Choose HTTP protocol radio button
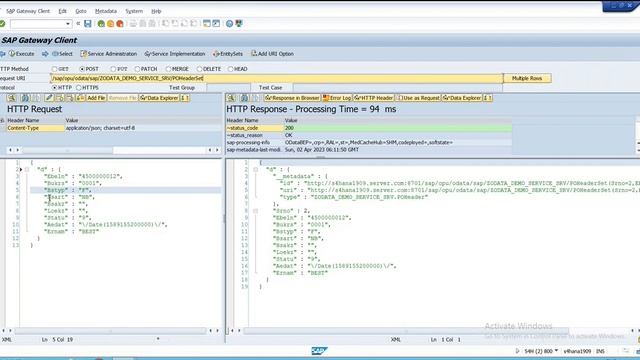The image size is (640, 360). point(54,88)
